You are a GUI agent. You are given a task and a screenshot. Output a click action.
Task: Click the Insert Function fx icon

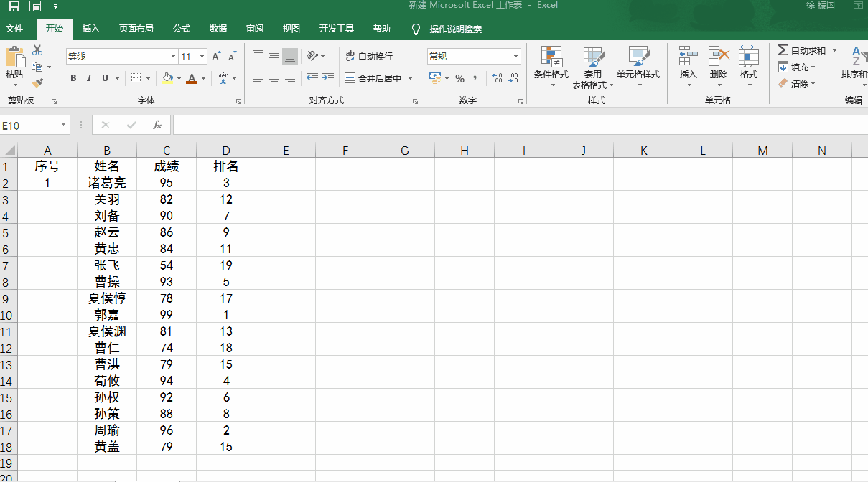click(x=157, y=125)
